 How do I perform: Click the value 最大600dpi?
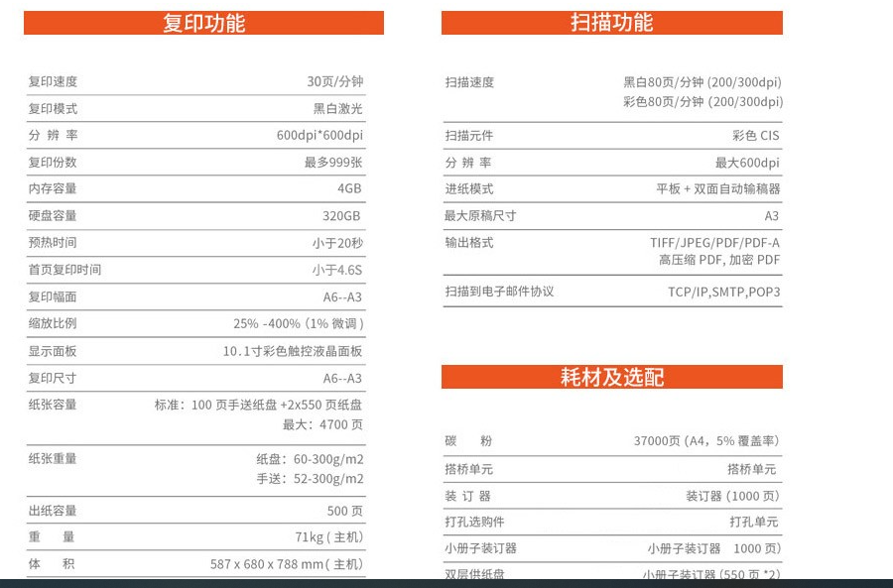point(747,163)
